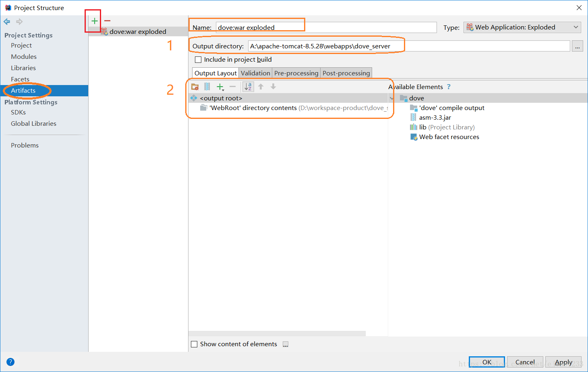Enable the Include in project build checkbox
The height and width of the screenshot is (372, 588).
pyautogui.click(x=198, y=59)
